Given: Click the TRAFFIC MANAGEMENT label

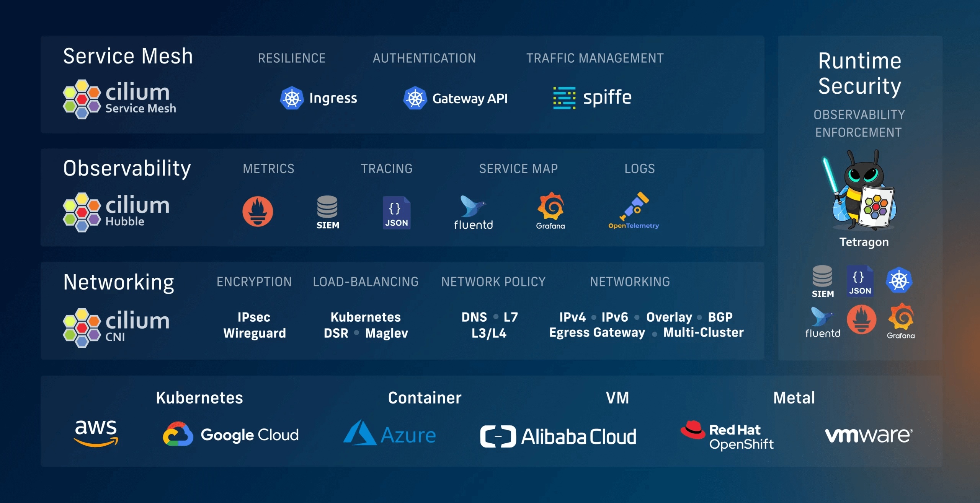Looking at the screenshot, I should tap(595, 58).
